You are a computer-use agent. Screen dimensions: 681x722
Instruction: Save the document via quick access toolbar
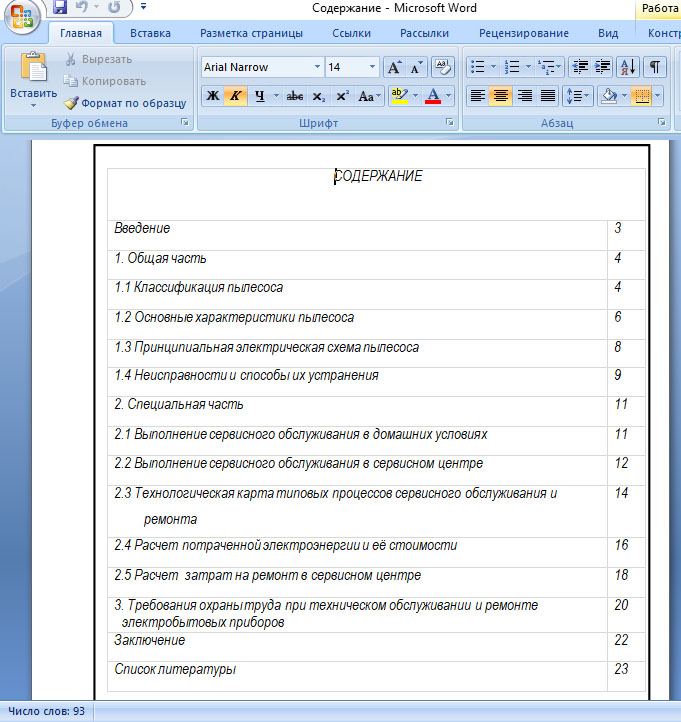tap(60, 8)
